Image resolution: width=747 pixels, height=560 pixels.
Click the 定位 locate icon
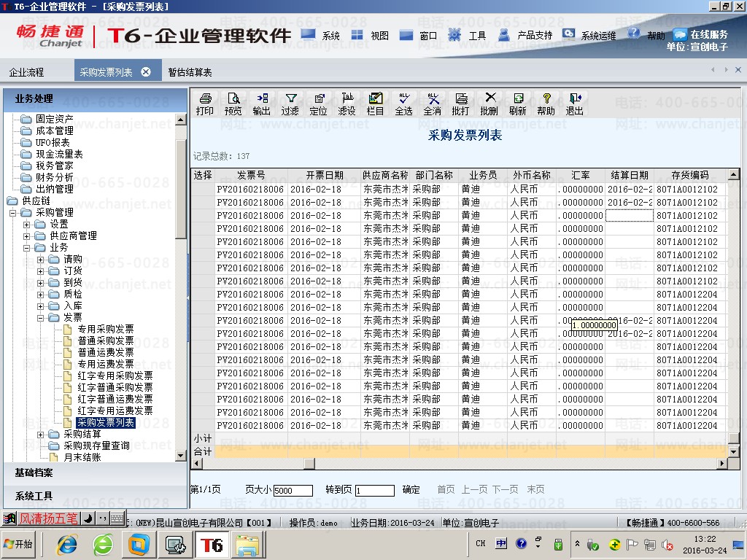318,104
